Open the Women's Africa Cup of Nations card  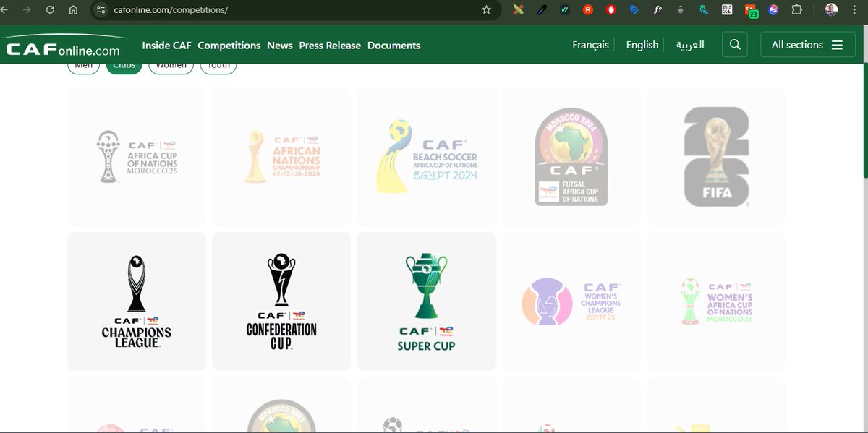click(716, 301)
